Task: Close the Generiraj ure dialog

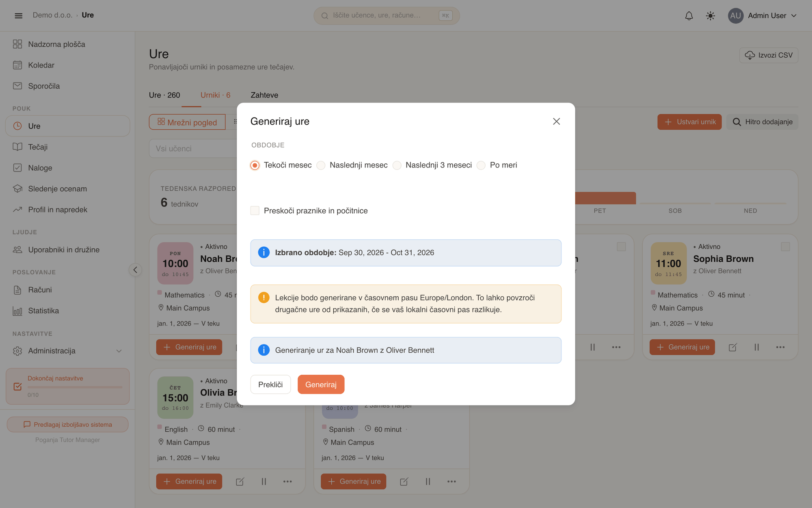Action: (x=556, y=122)
